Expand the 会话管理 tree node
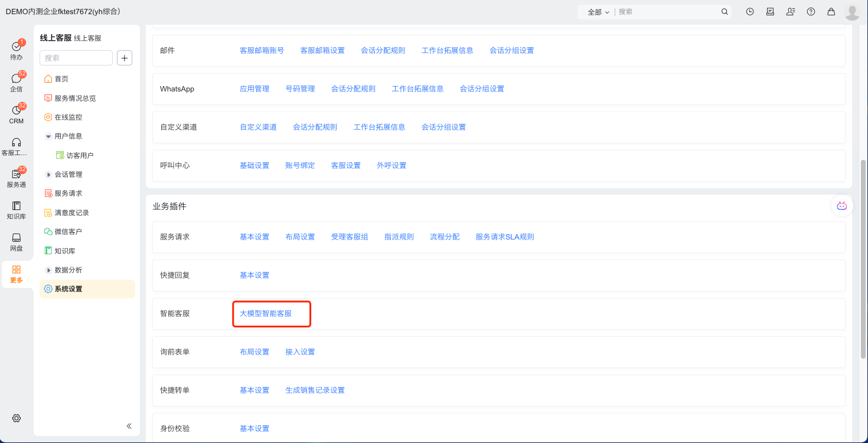The image size is (868, 443). 48,175
